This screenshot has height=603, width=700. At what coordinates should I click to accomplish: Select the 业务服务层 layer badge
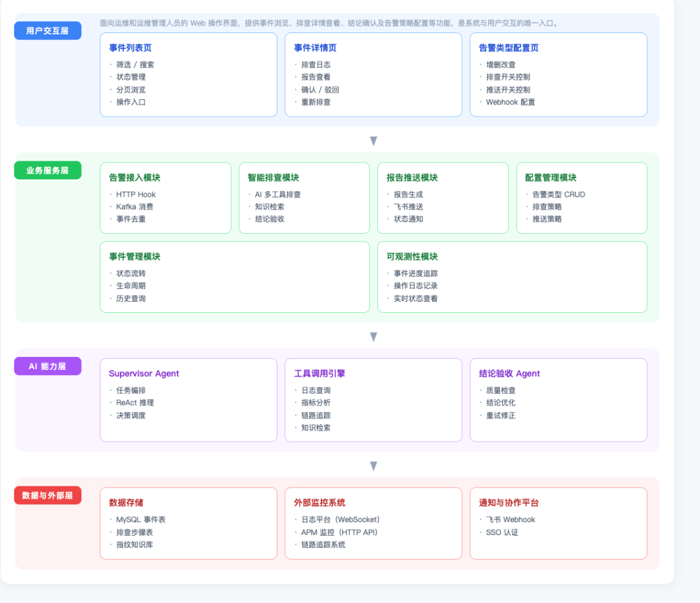48,170
